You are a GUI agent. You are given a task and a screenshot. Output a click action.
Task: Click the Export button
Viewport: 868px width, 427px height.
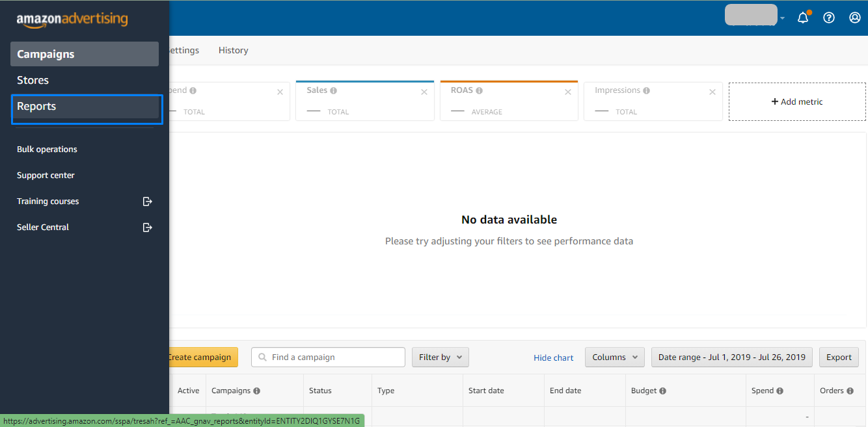[839, 357]
